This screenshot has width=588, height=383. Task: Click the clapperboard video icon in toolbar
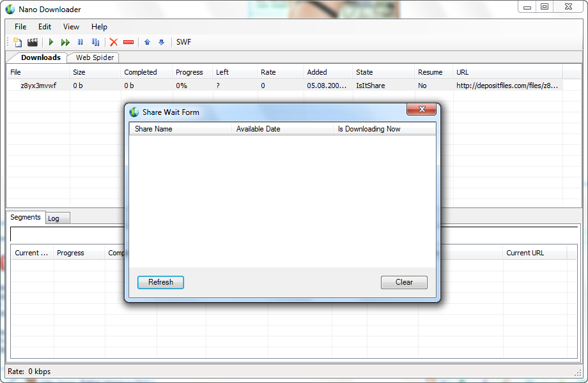tap(33, 42)
